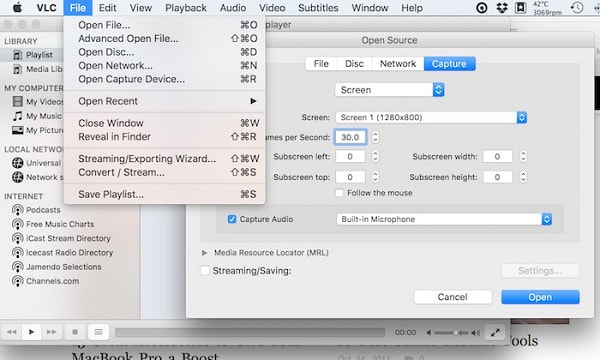Screen dimensions: 600x360
Task: Expand the Media Resource Locator section
Action: click(x=204, y=253)
